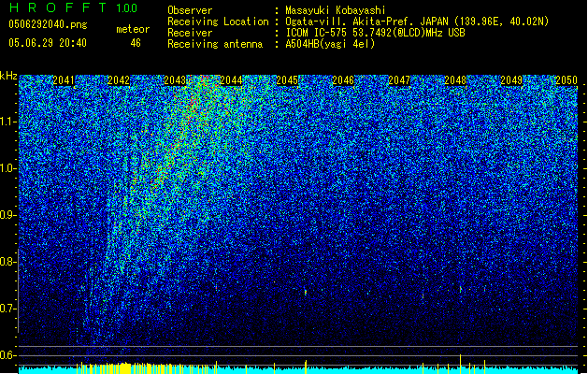Click the 'Receiving Location' field label

click(218, 22)
